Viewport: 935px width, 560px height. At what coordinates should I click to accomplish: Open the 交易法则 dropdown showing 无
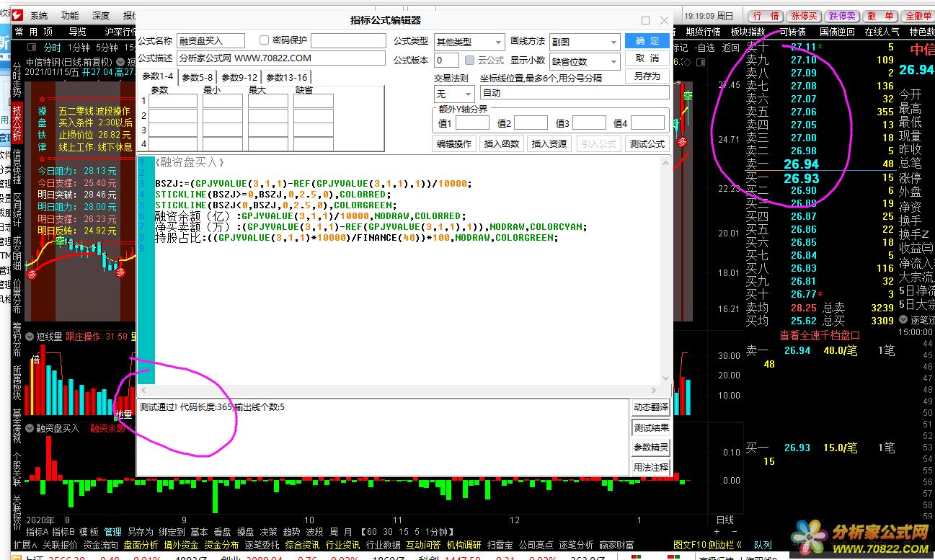click(x=453, y=94)
